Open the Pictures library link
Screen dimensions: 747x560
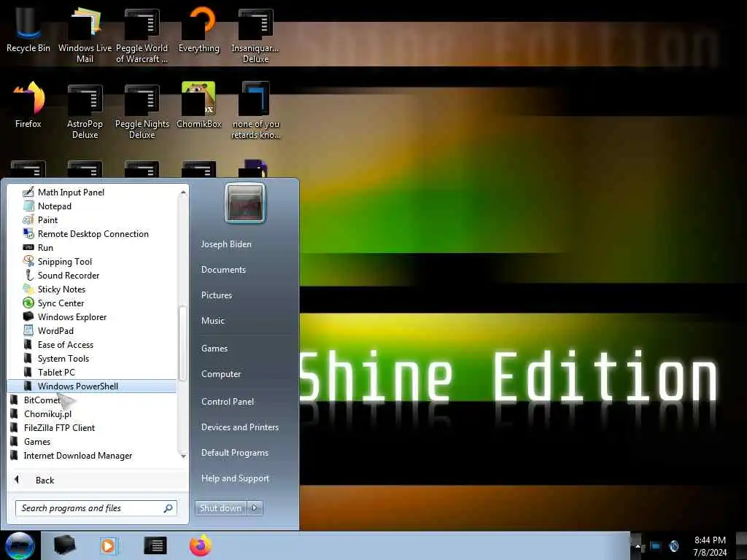coord(216,295)
